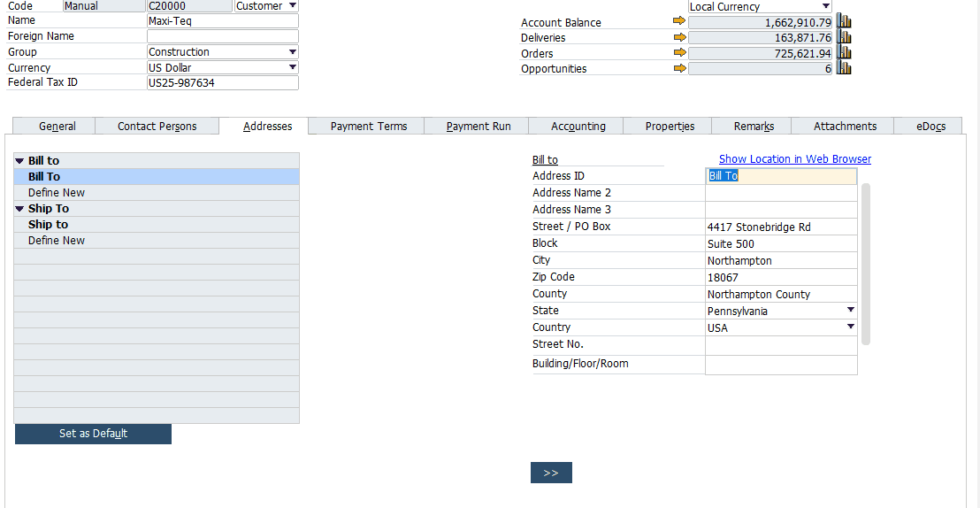The height and width of the screenshot is (508, 980).
Task: Click Deliveries value 163,871.76
Action: point(760,37)
